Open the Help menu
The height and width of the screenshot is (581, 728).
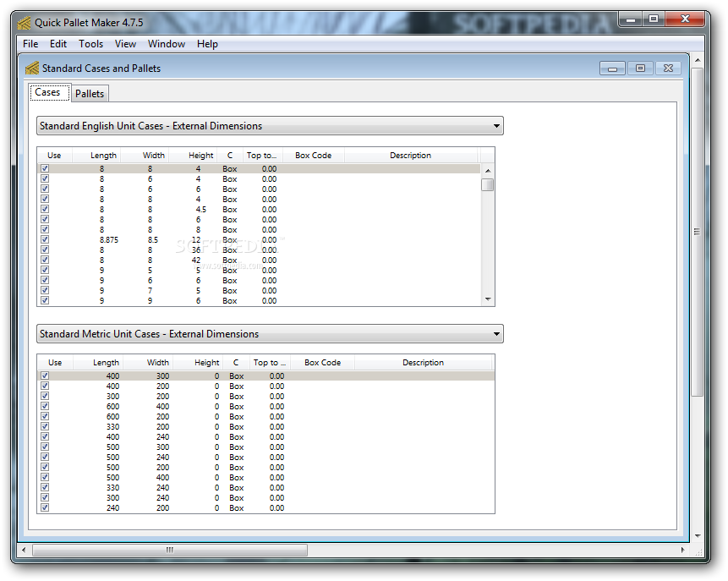pyautogui.click(x=207, y=44)
